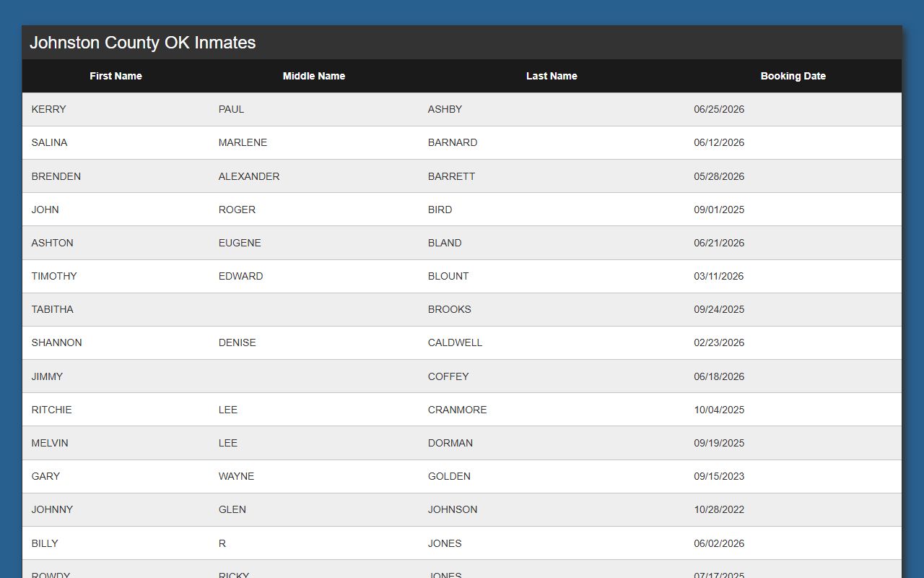
Task: Click middle initial R in BILLY row
Action: 222,543
